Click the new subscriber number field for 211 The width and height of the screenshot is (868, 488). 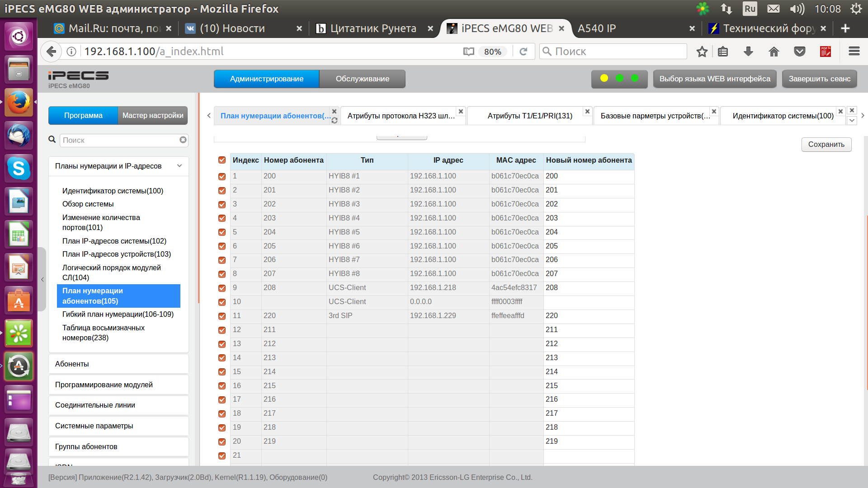[x=588, y=330]
